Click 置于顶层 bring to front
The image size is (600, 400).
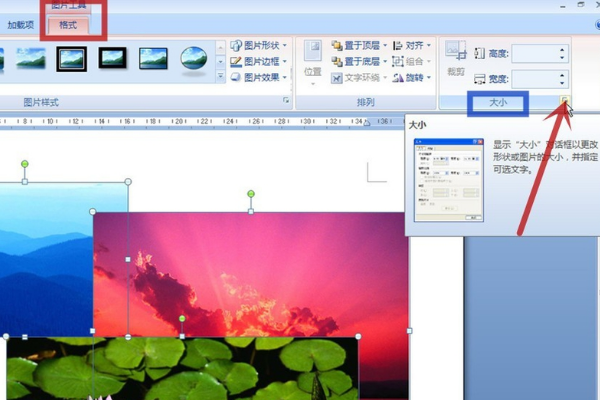355,46
